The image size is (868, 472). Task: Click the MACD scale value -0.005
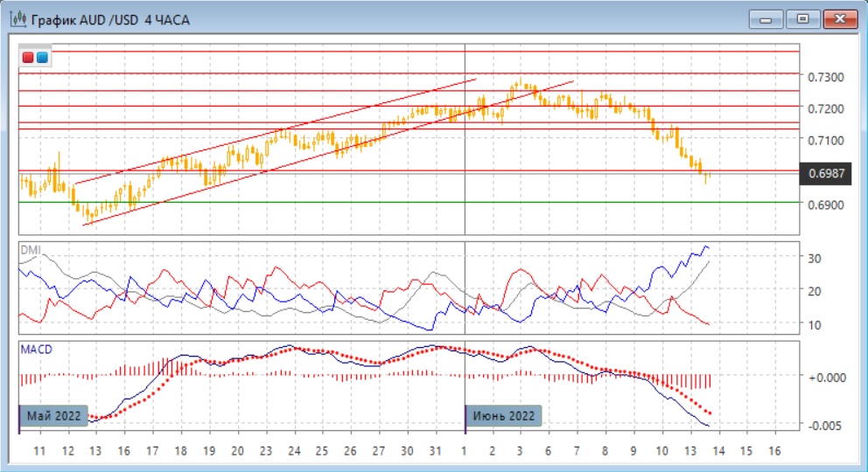(x=822, y=425)
